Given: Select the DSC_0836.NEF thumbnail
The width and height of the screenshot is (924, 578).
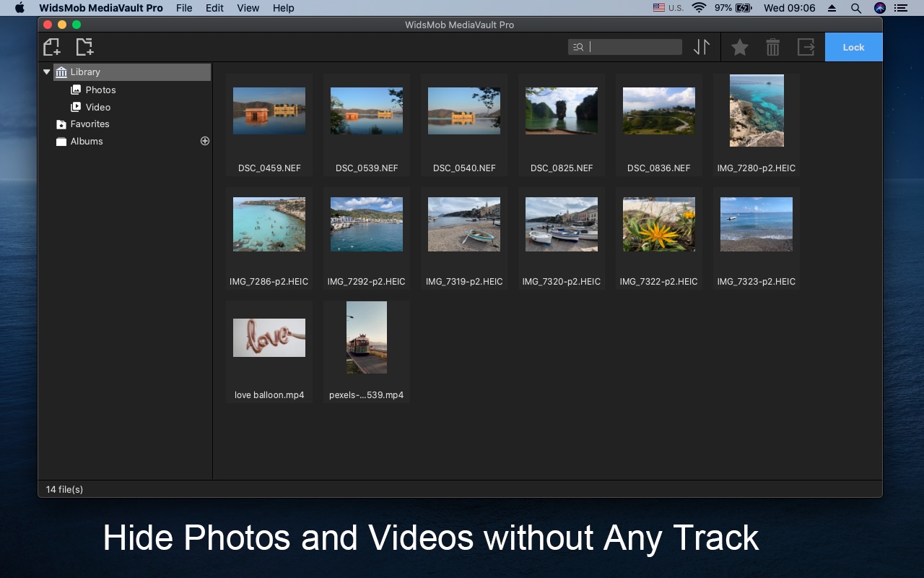Looking at the screenshot, I should point(659,111).
